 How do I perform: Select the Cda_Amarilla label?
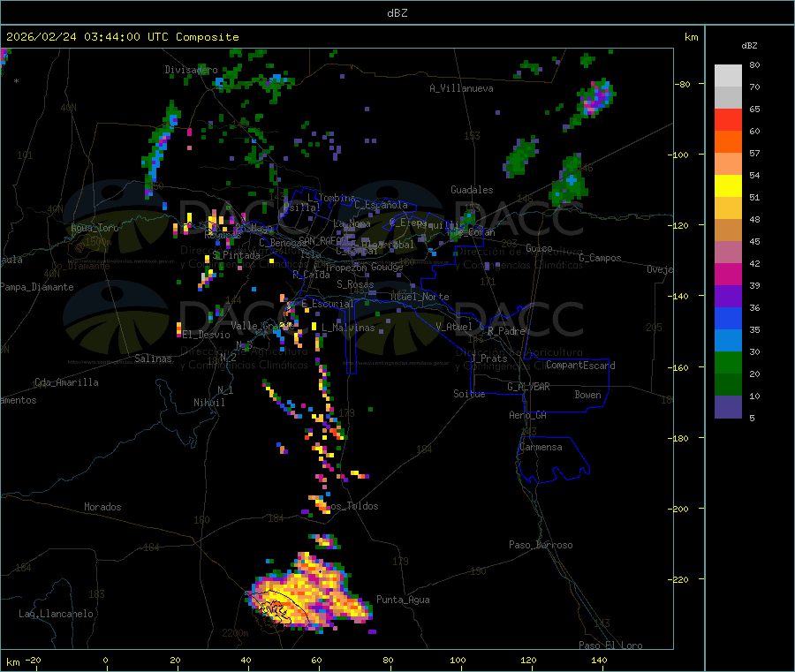click(x=66, y=382)
